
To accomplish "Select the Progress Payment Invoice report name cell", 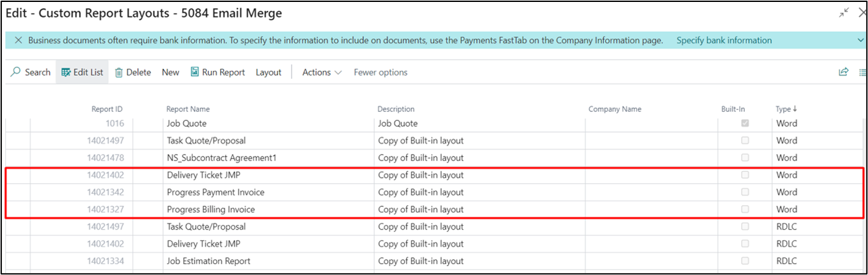I will pos(216,192).
